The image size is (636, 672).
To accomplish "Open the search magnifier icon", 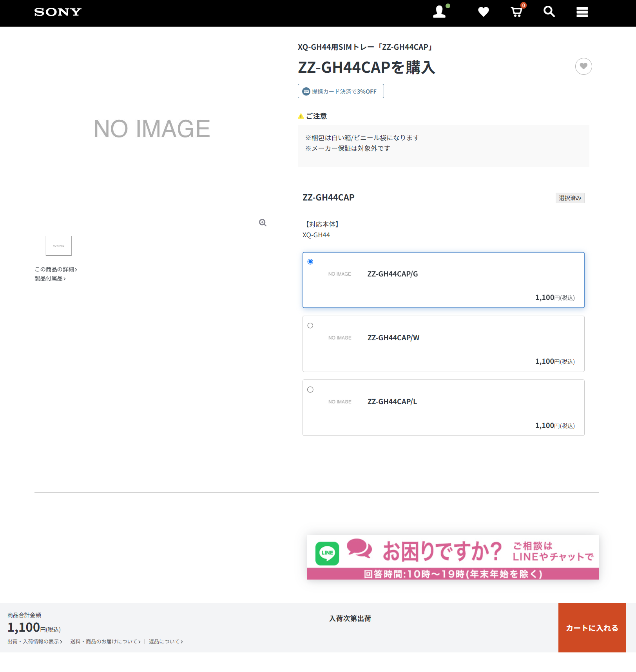I will pos(549,12).
